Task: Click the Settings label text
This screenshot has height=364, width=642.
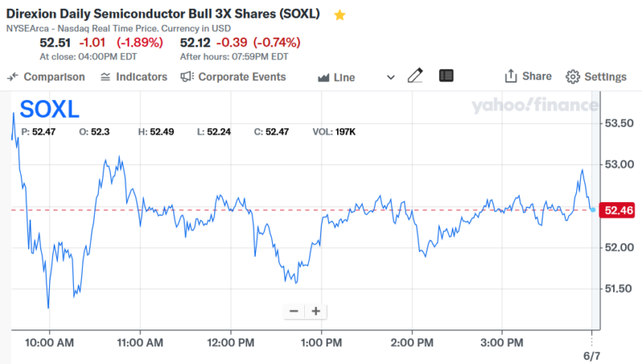Action: tap(605, 77)
